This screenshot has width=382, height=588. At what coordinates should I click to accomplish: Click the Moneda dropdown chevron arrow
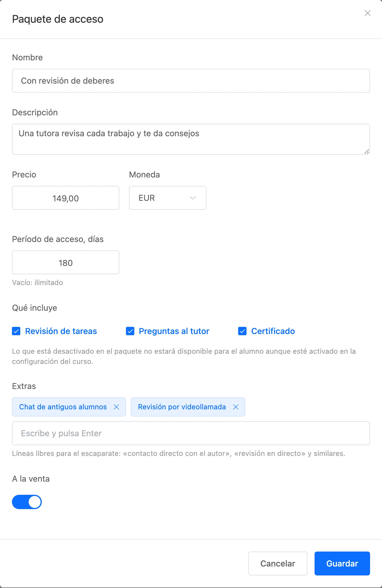click(x=193, y=198)
